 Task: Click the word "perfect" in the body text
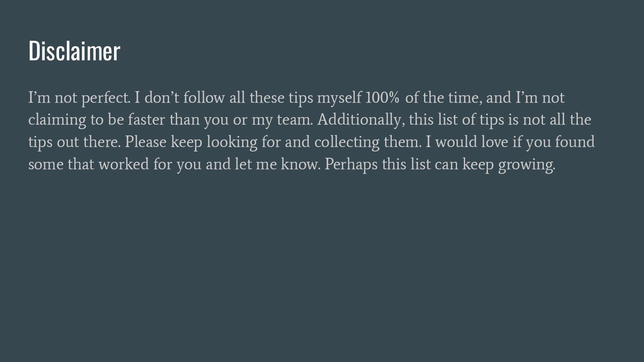tap(105, 98)
